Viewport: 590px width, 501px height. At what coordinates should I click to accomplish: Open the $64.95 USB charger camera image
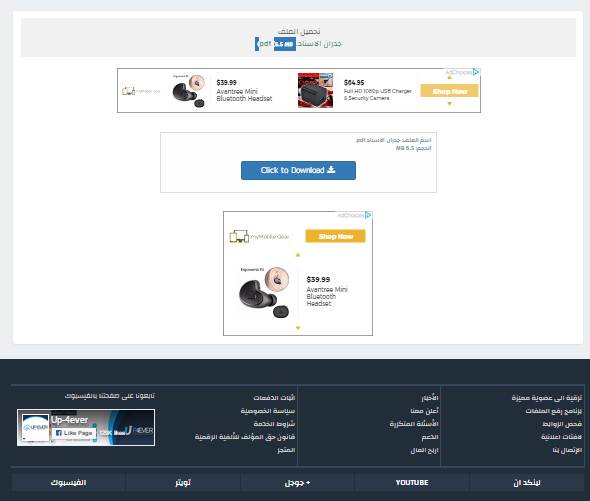(315, 90)
